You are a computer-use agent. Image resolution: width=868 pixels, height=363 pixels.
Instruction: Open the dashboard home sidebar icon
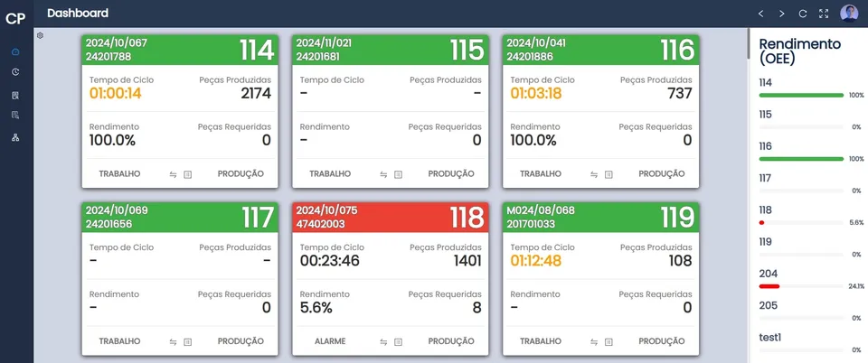tap(15, 52)
